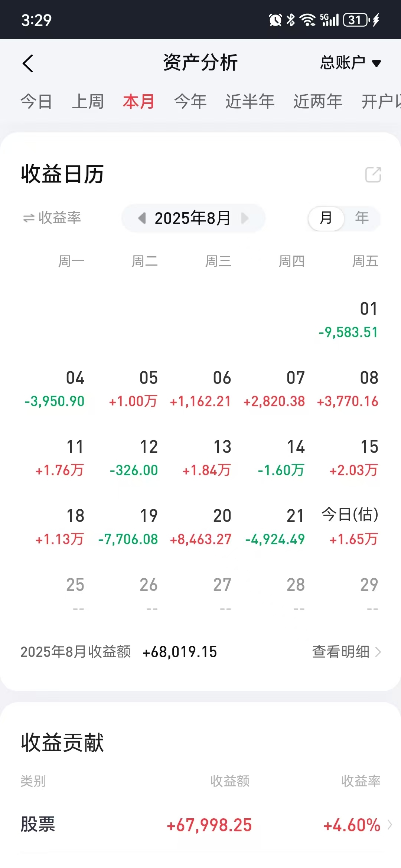Open the 总账户 account dropdown
Viewport: 401px width, 868px height.
click(351, 63)
